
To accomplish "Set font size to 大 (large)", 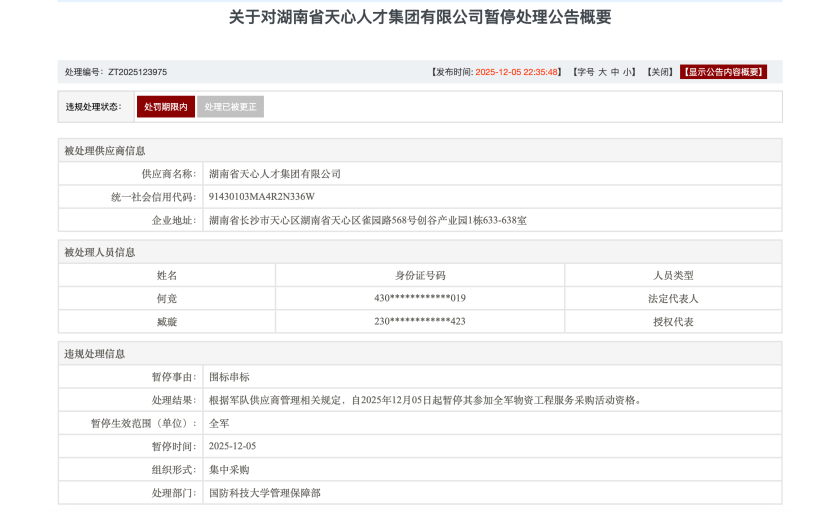I will [x=602, y=72].
